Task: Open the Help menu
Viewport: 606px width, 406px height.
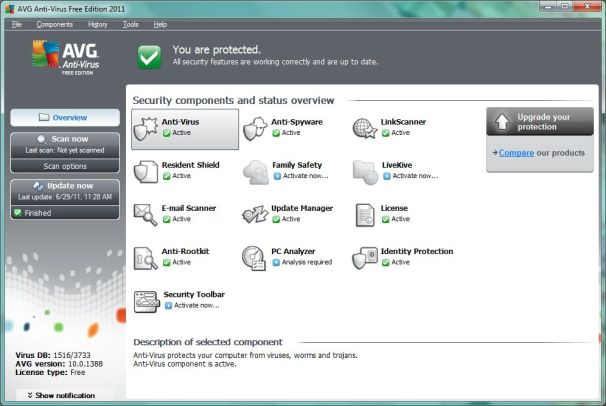Action: coord(160,24)
